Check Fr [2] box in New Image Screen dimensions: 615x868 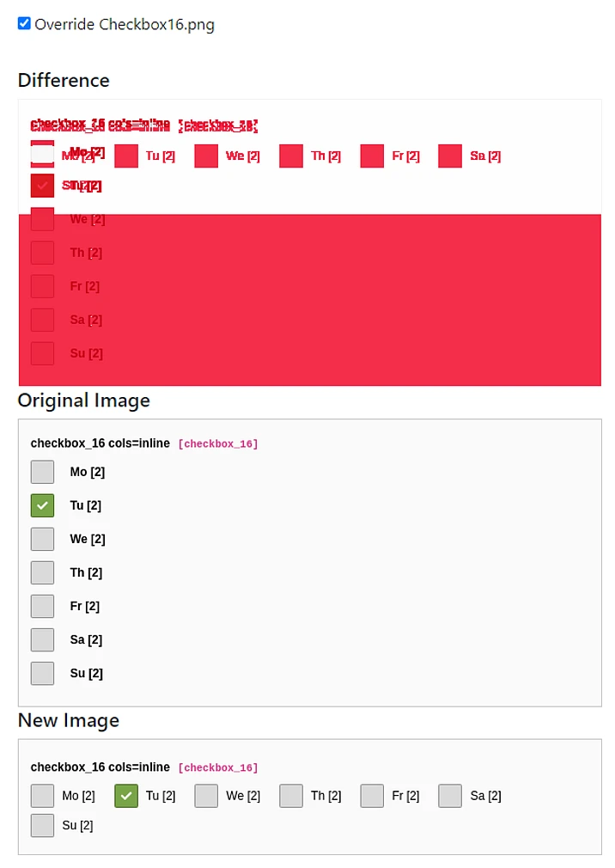(372, 796)
